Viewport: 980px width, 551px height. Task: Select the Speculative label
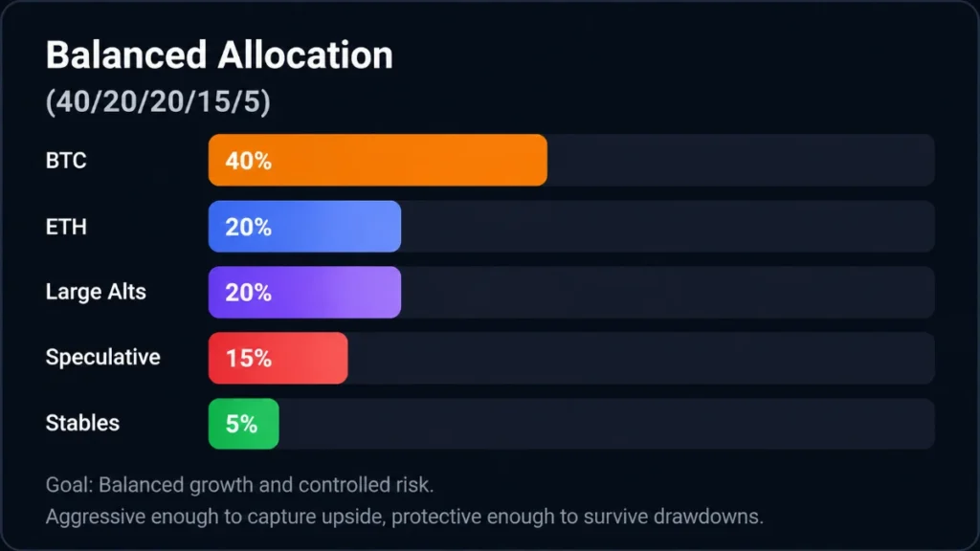tap(103, 358)
